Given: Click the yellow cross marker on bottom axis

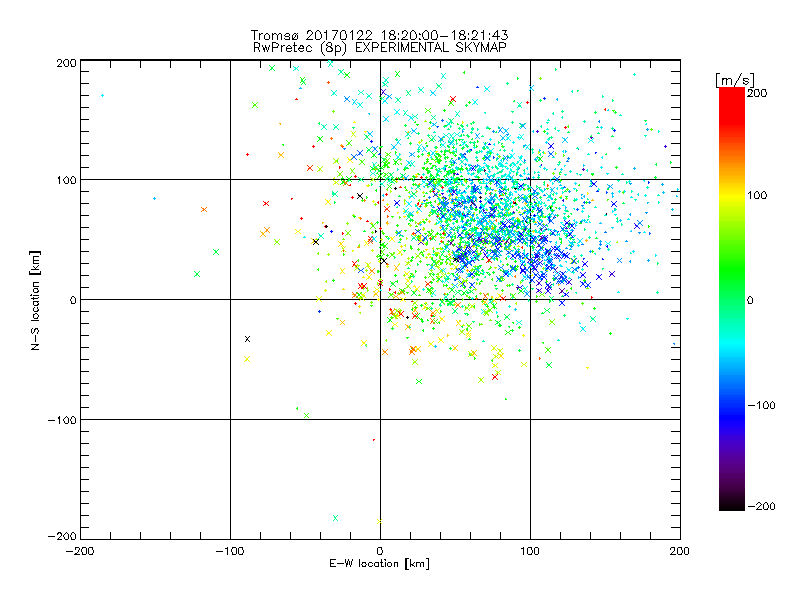Looking at the screenshot, I should pos(379,521).
